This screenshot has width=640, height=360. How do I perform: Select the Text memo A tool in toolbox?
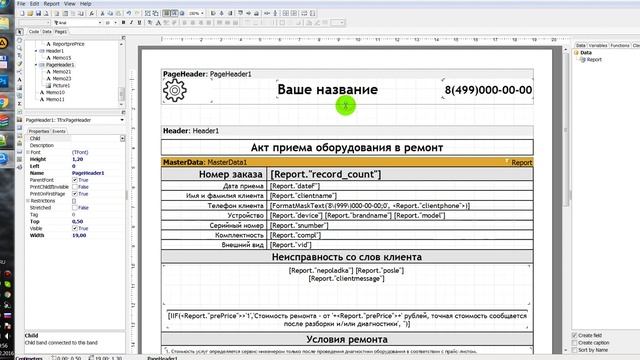point(20,80)
